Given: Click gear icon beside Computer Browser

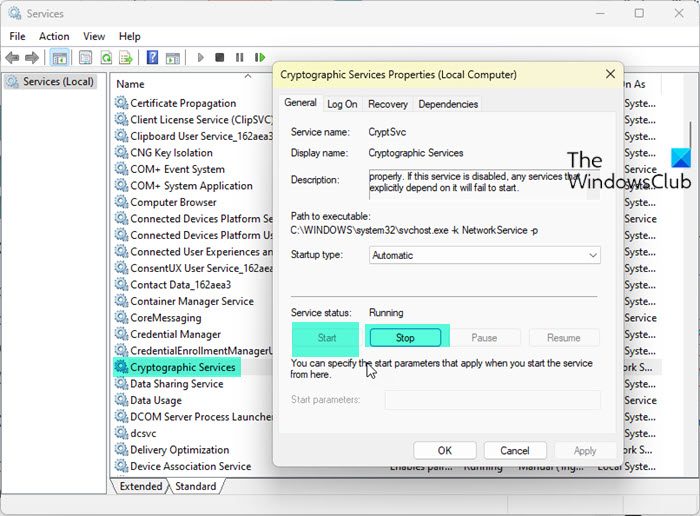Looking at the screenshot, I should tap(121, 202).
